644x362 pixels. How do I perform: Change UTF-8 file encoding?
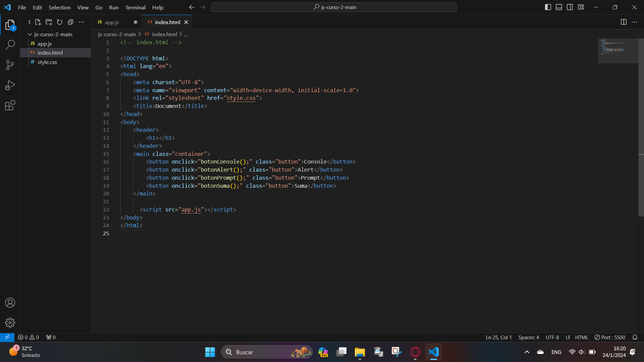[x=552, y=337]
